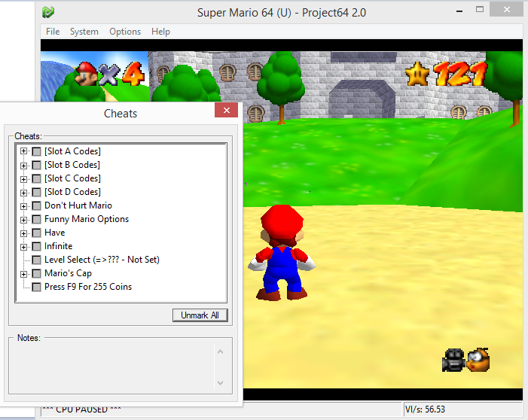Enable the [Slot D Codes] checkbox
This screenshot has height=420, width=528.
(x=36, y=192)
